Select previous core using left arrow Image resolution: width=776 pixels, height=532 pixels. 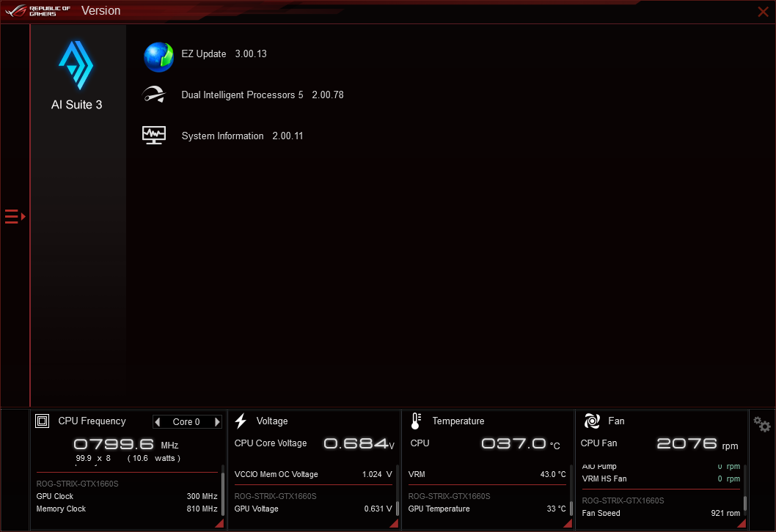[x=158, y=421]
